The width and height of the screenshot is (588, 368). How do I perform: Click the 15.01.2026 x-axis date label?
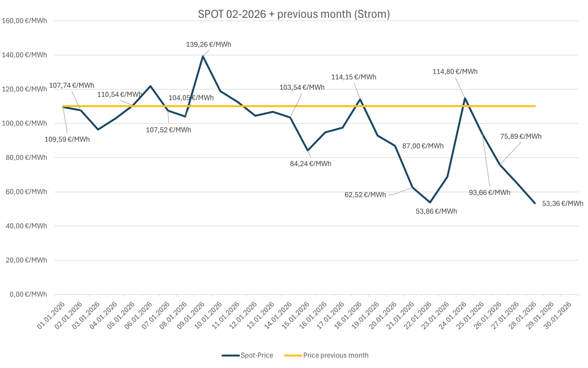tap(296, 315)
